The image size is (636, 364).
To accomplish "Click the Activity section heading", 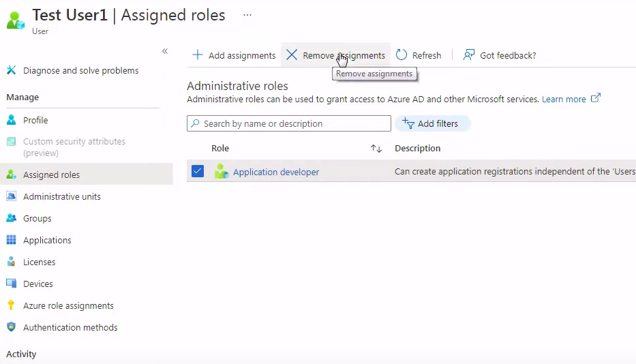I will (x=21, y=354).
